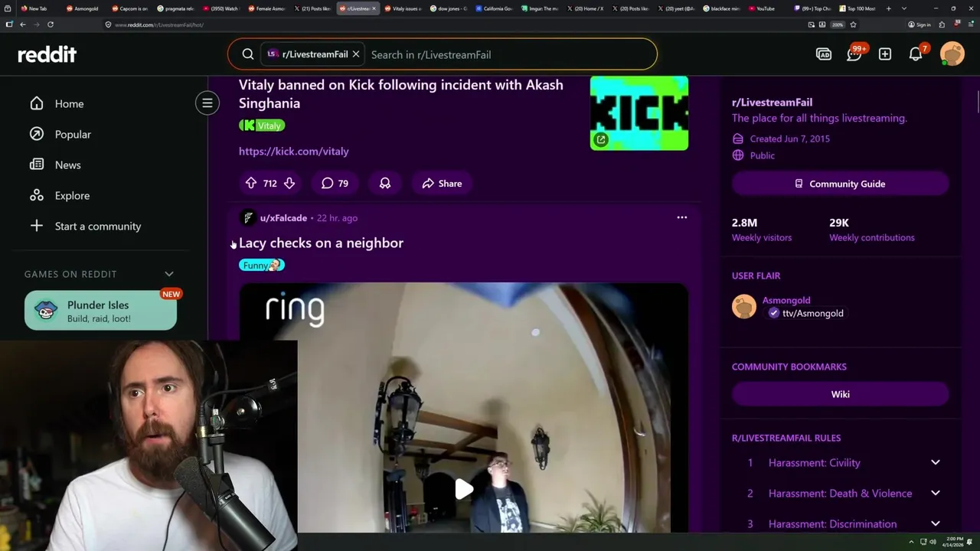Viewport: 980px width, 551px height.
Task: Open the notifications bell
Action: pyautogui.click(x=916, y=54)
